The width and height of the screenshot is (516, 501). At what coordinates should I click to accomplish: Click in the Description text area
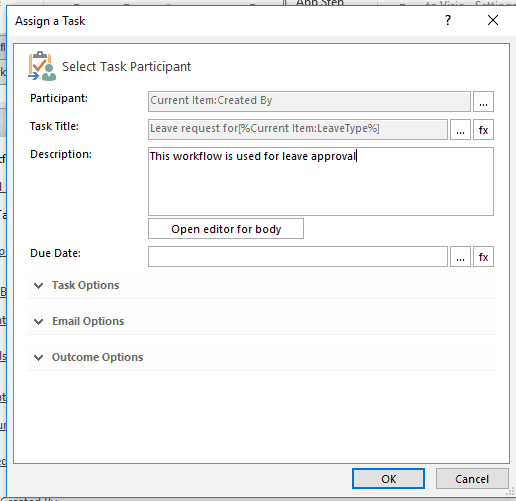(x=321, y=182)
